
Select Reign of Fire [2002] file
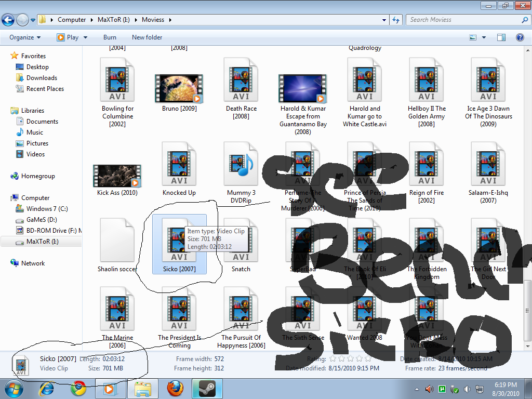click(x=427, y=173)
